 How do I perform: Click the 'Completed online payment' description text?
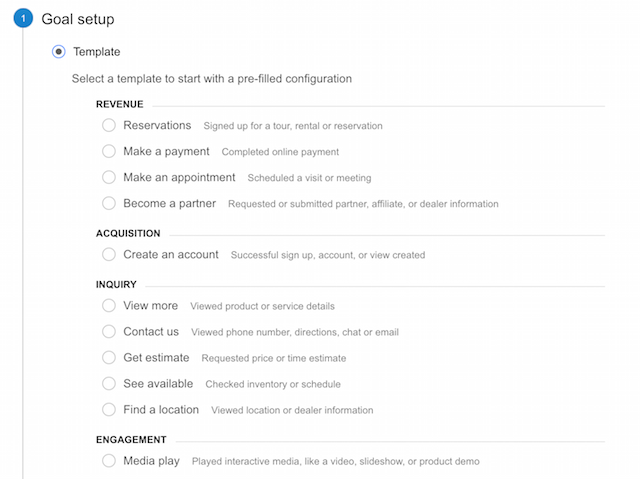pos(280,152)
